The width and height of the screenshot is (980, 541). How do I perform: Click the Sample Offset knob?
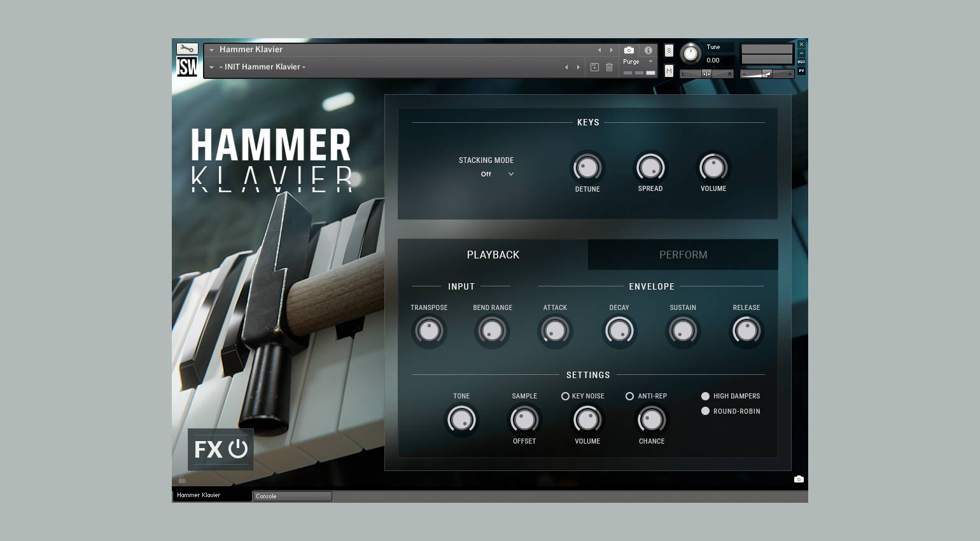(x=524, y=420)
